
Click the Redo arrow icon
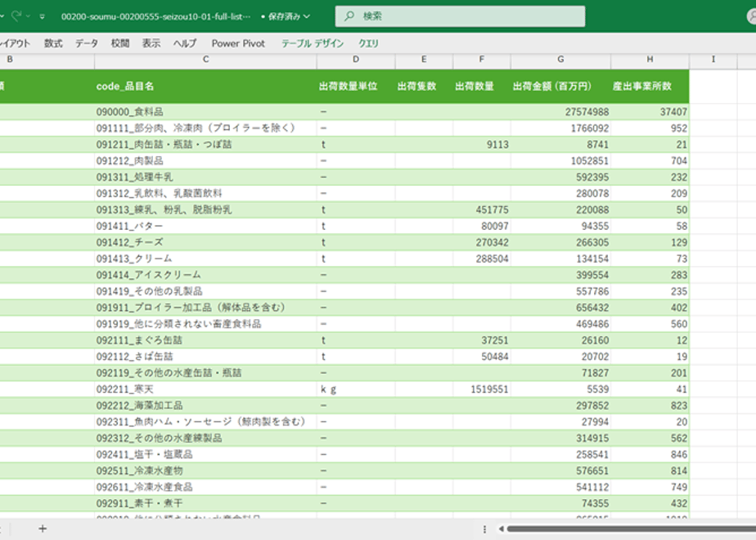16,16
